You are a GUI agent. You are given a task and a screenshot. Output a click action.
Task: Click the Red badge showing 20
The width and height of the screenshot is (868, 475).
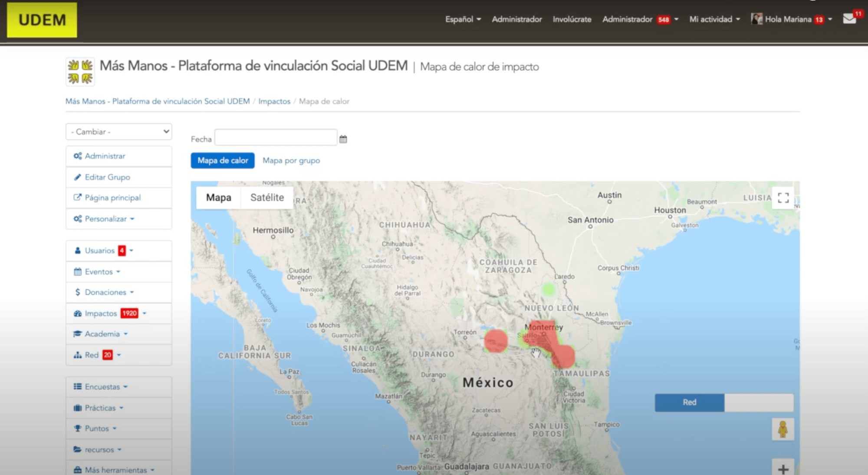click(x=108, y=355)
